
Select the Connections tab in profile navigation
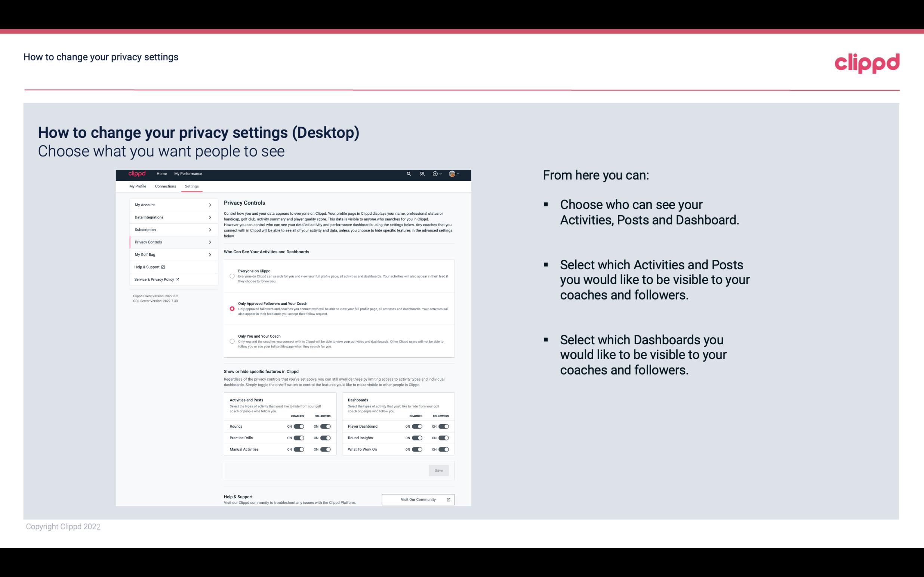(165, 186)
